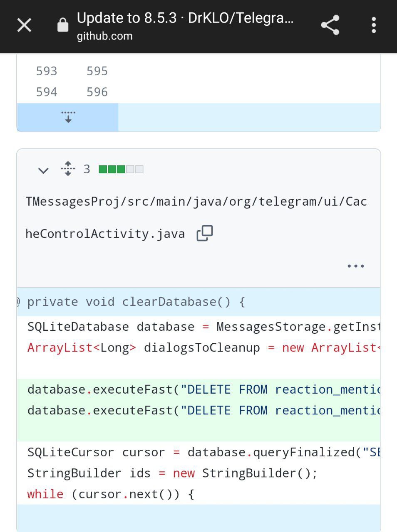This screenshot has width=397, height=532.
Task: Close the browser custom tab
Action: pyautogui.click(x=24, y=25)
